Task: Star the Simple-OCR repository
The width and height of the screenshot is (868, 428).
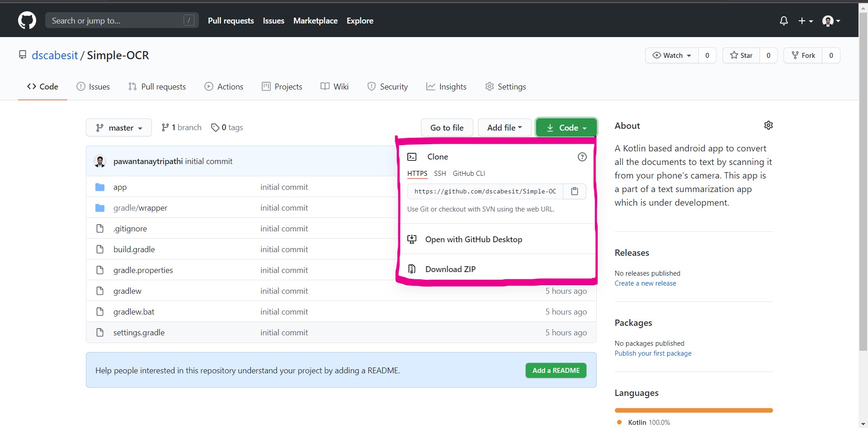Action: 741,56
